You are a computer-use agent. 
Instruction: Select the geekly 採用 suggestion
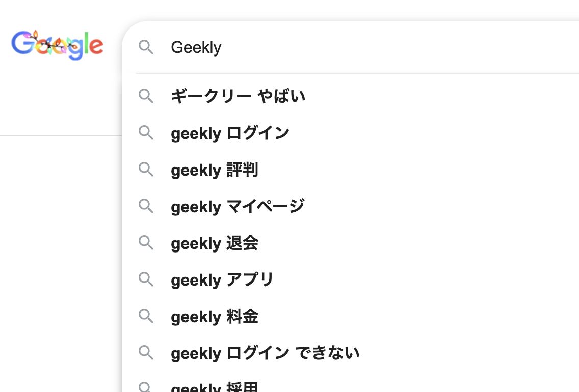point(214,387)
